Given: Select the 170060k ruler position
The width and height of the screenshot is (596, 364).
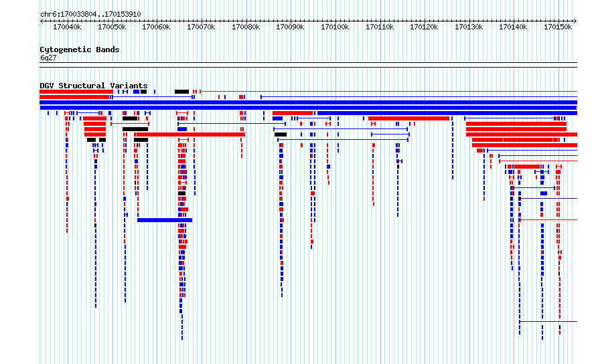Looking at the screenshot, I should point(156,27).
